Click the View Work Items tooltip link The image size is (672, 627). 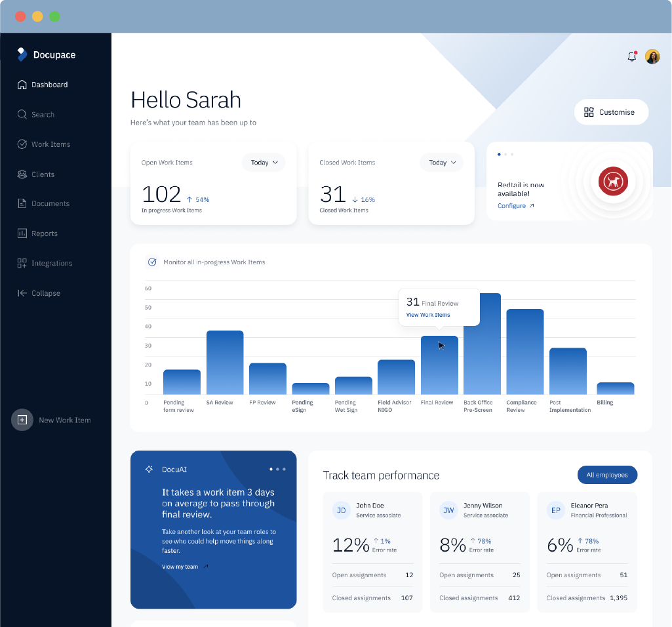click(428, 315)
